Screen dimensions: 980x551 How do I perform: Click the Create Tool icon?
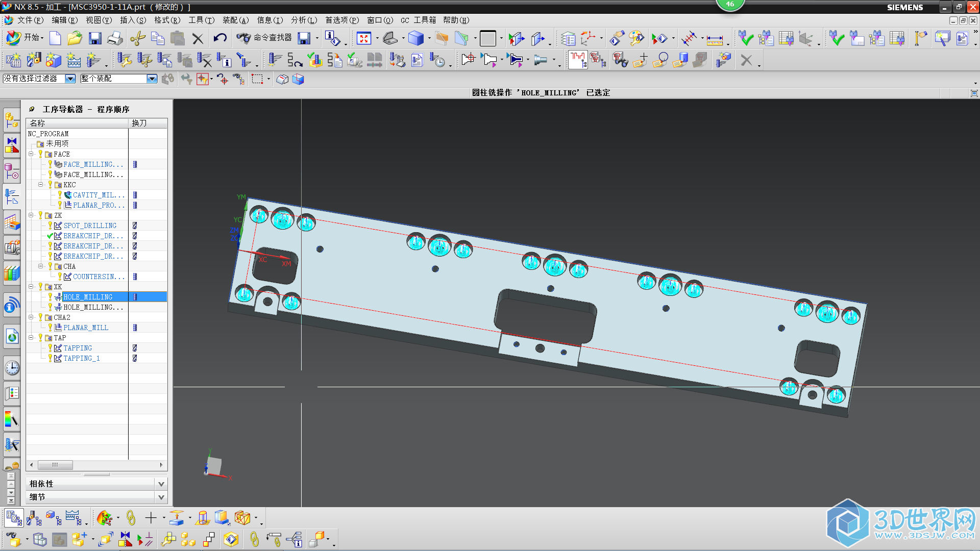(x=33, y=60)
